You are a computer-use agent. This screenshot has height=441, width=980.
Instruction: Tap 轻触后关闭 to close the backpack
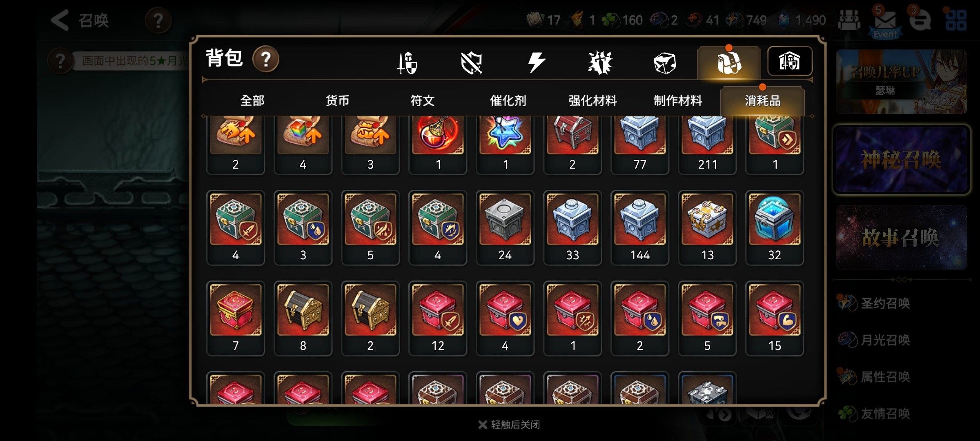[509, 425]
